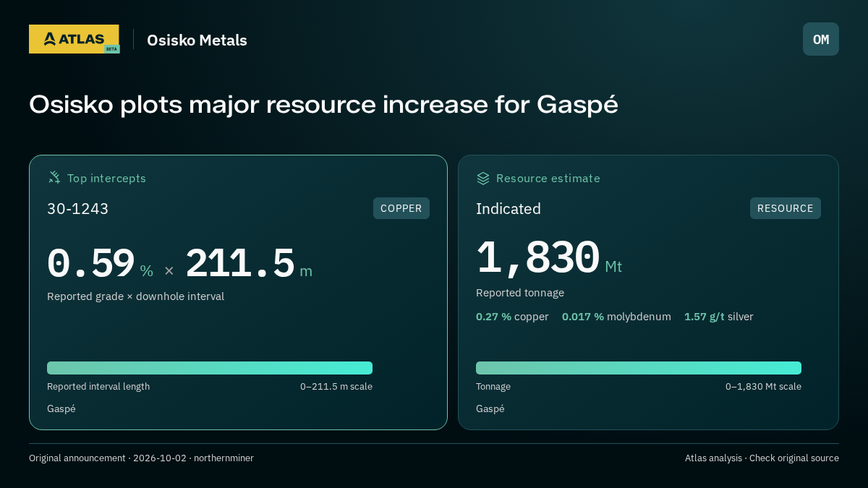Click the reported interval length bar
The width and height of the screenshot is (868, 488).
[210, 368]
